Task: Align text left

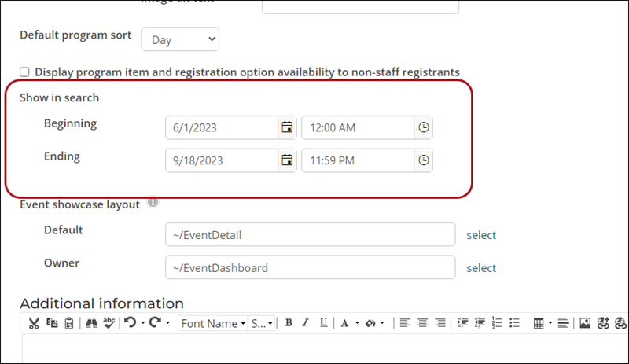Action: point(405,322)
